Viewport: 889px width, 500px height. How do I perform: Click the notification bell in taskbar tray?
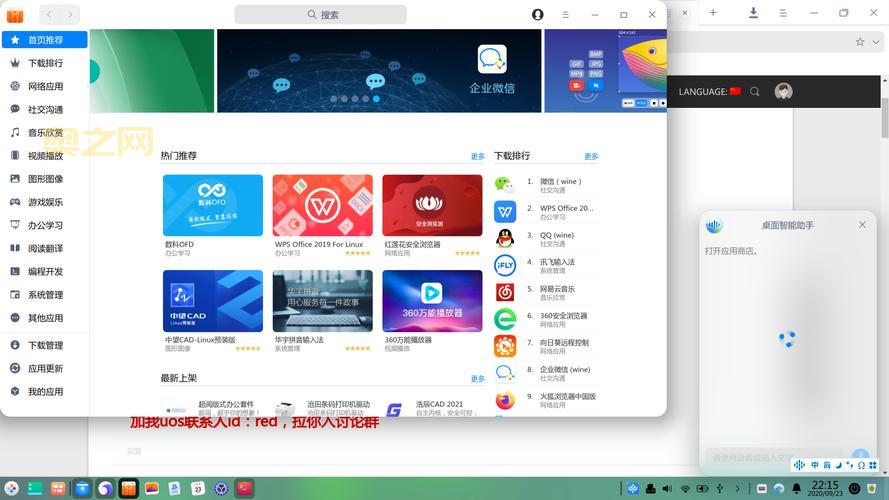[797, 488]
